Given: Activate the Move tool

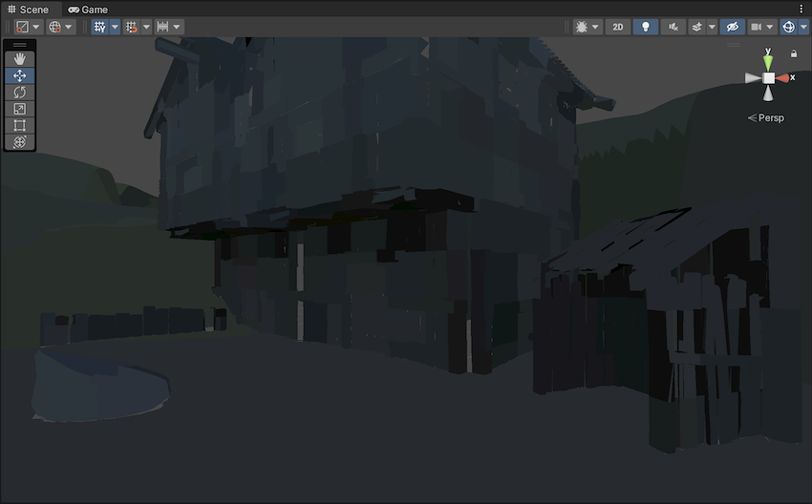Looking at the screenshot, I should click(x=20, y=75).
